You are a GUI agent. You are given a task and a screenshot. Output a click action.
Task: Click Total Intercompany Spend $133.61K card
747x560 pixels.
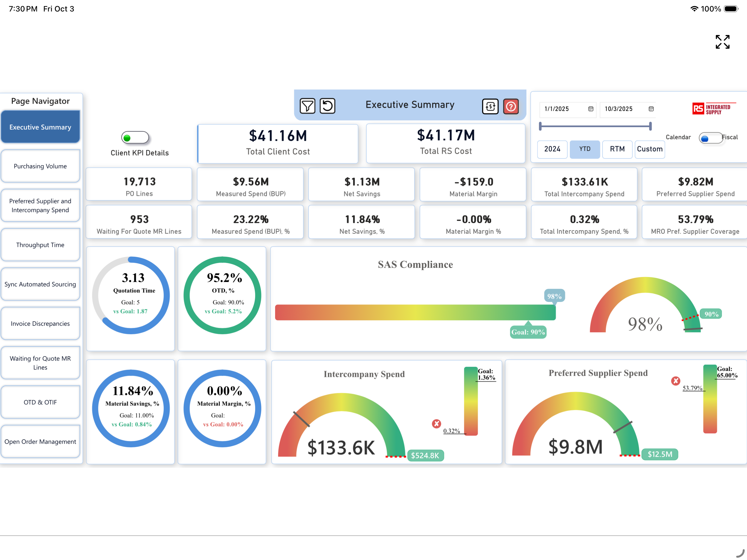[584, 184]
